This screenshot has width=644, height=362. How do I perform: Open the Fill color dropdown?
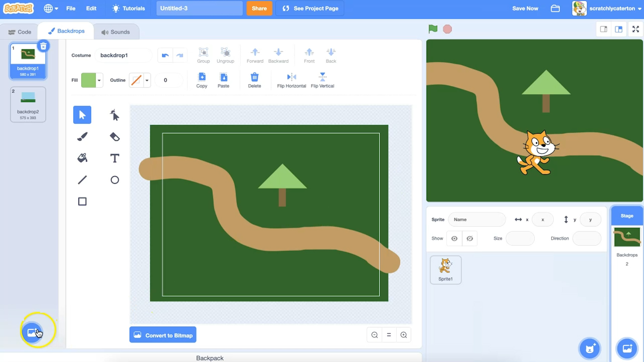92,80
